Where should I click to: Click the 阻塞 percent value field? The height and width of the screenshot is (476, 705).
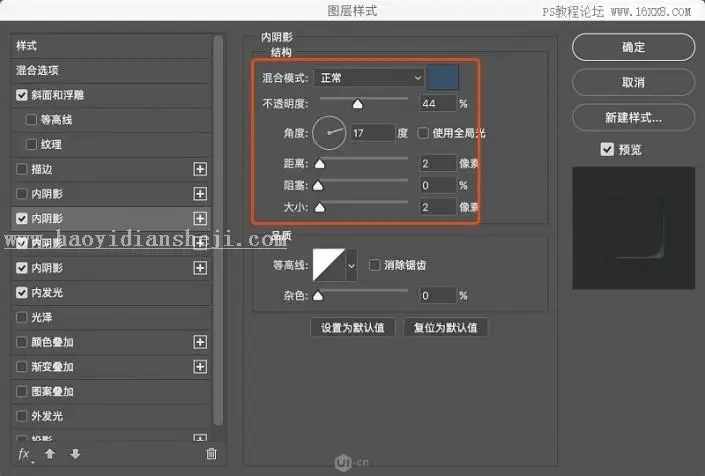pyautogui.click(x=437, y=185)
